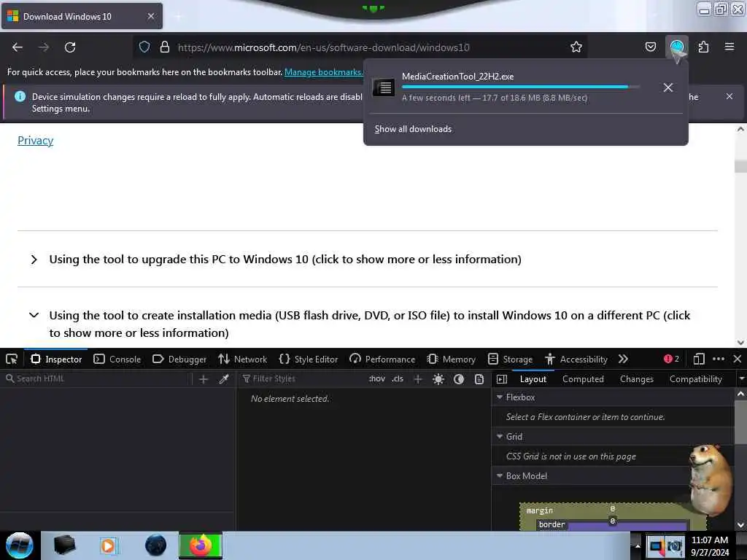Switch to the Network tab
747x560 pixels.
point(242,359)
